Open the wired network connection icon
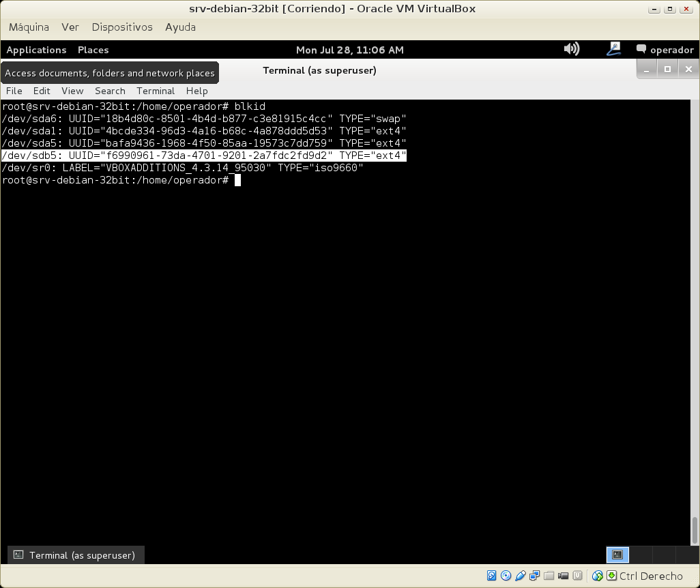This screenshot has height=588, width=700. tap(613, 49)
